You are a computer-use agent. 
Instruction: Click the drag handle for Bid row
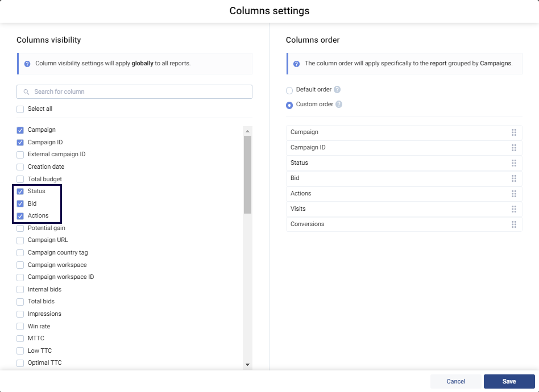pos(513,178)
